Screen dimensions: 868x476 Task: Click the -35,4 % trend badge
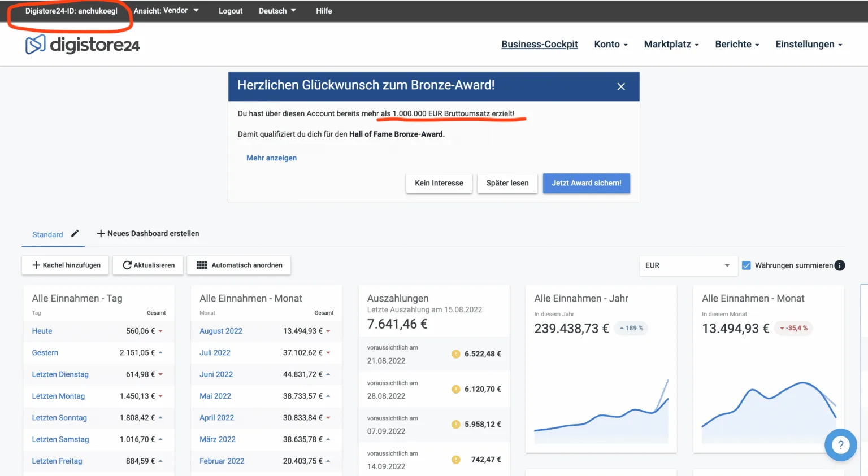[794, 328]
